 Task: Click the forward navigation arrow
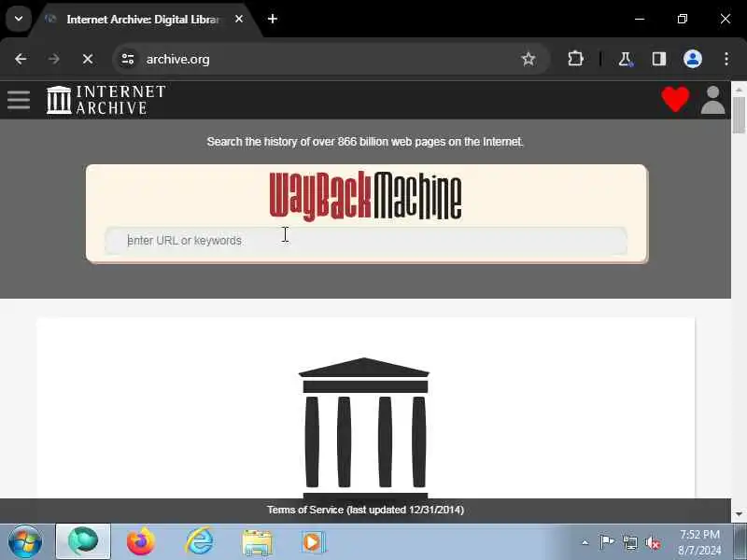pos(54,59)
